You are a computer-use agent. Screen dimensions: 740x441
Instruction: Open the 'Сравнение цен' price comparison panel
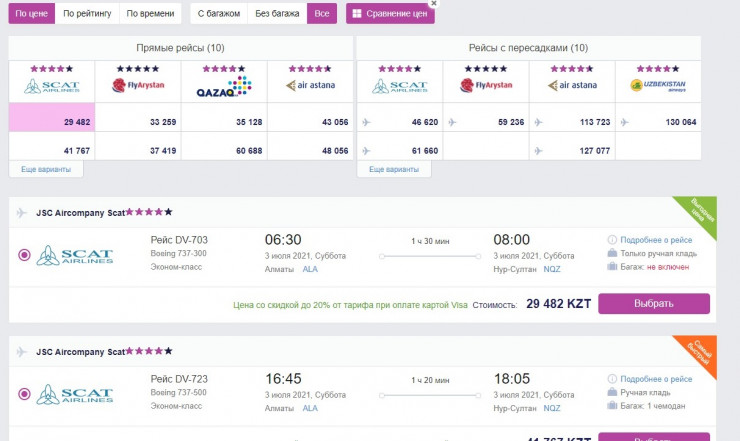(x=390, y=14)
